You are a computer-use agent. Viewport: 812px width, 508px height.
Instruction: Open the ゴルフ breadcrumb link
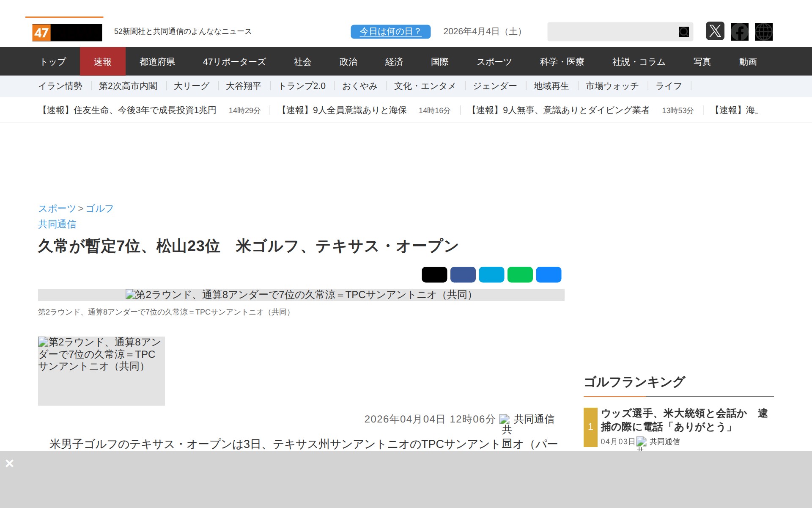pyautogui.click(x=99, y=208)
